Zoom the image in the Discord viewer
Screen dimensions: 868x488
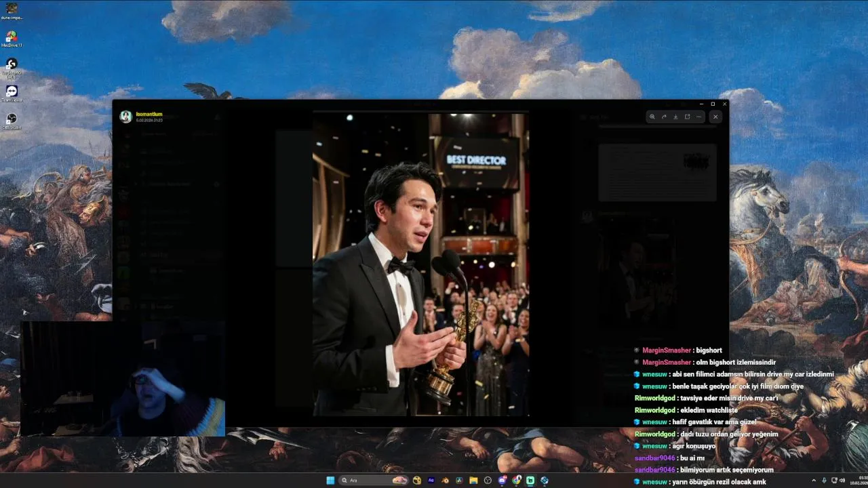click(x=652, y=117)
